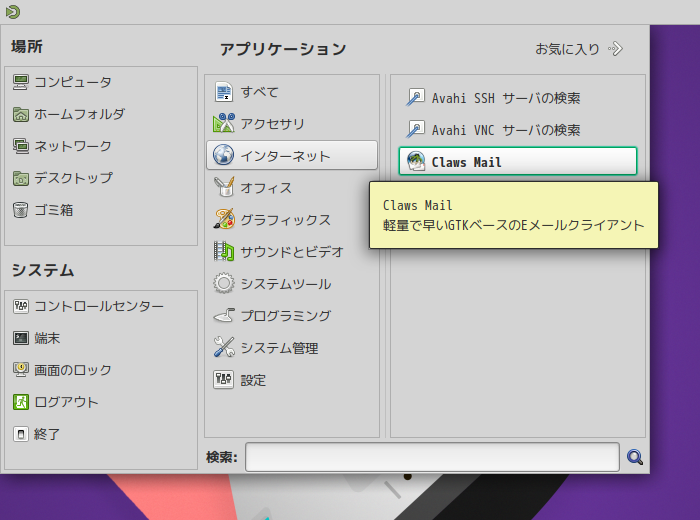Focus the 検索 search field
This screenshot has height=520, width=700.
pos(432,457)
